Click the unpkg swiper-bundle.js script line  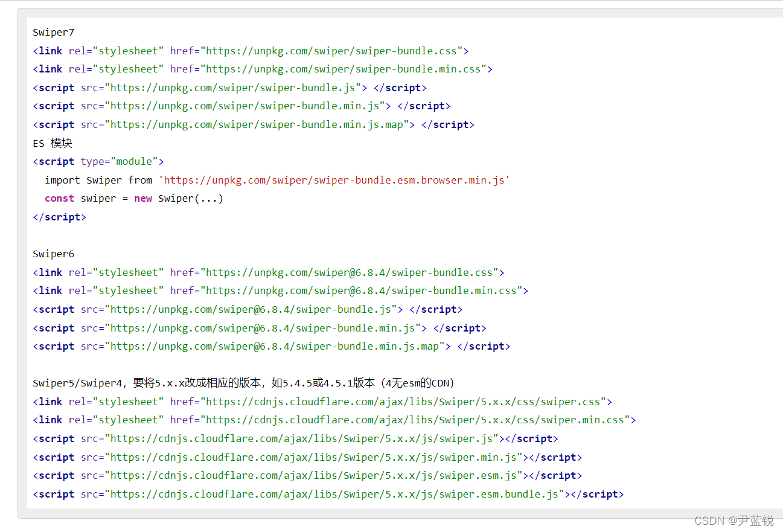[229, 88]
